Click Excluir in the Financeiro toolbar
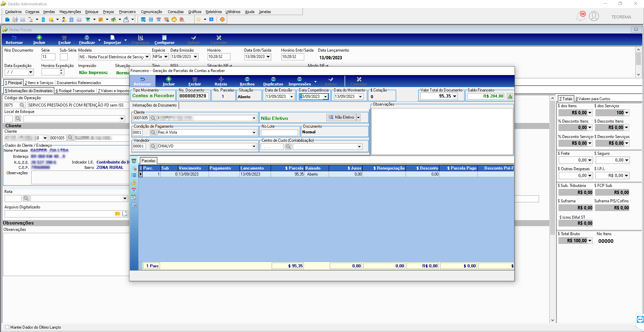 click(195, 81)
